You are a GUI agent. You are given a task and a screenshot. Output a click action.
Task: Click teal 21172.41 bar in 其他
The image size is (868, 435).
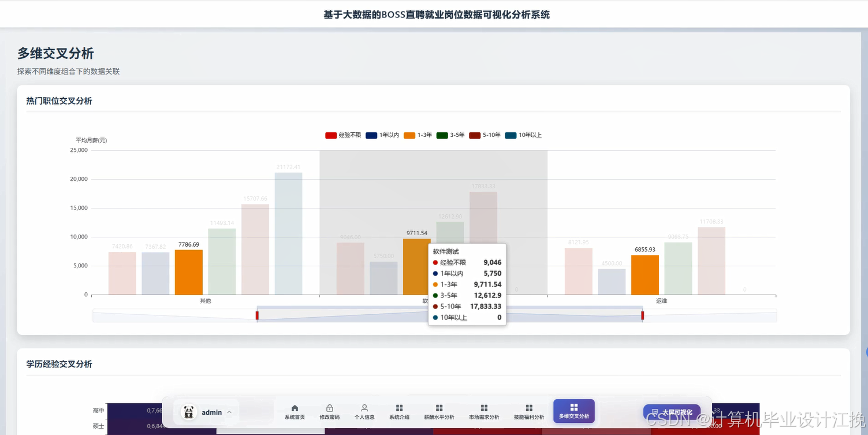288,233
